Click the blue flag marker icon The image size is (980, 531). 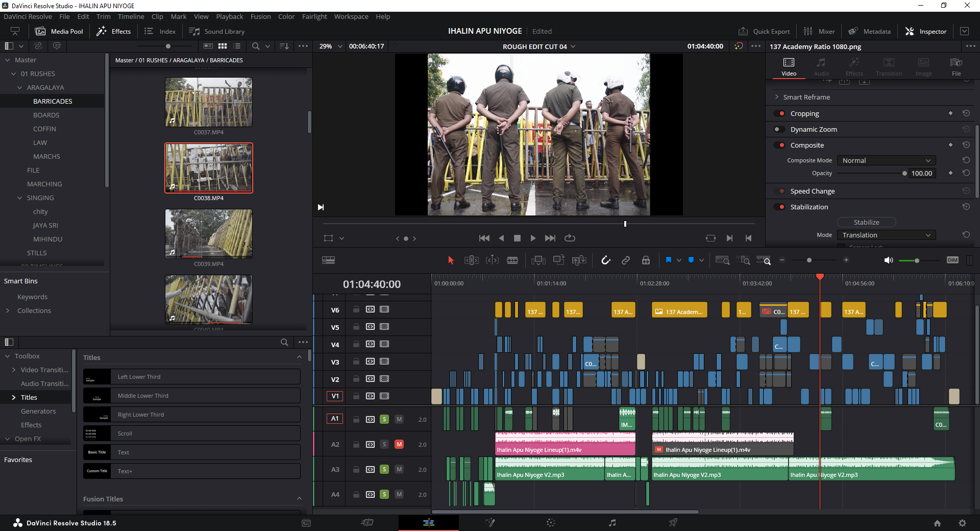(x=668, y=260)
